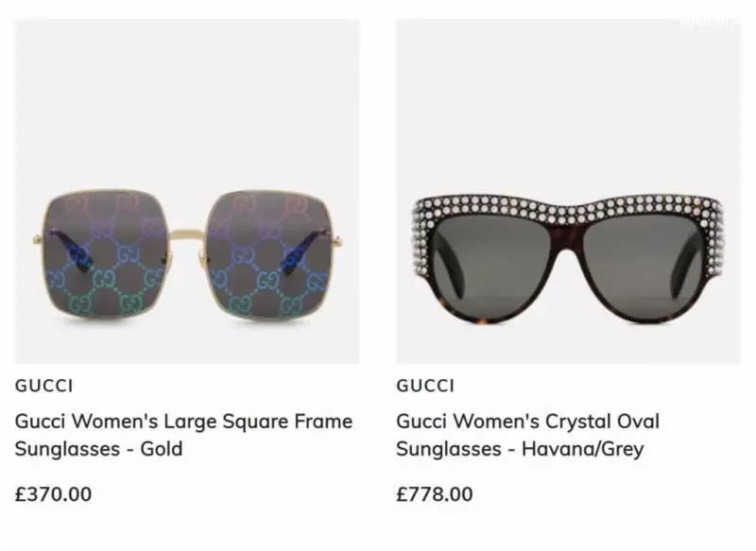756x551 pixels.
Task: Click the left GG-logo lens of the gold sunglasses
Action: pyautogui.click(x=107, y=254)
